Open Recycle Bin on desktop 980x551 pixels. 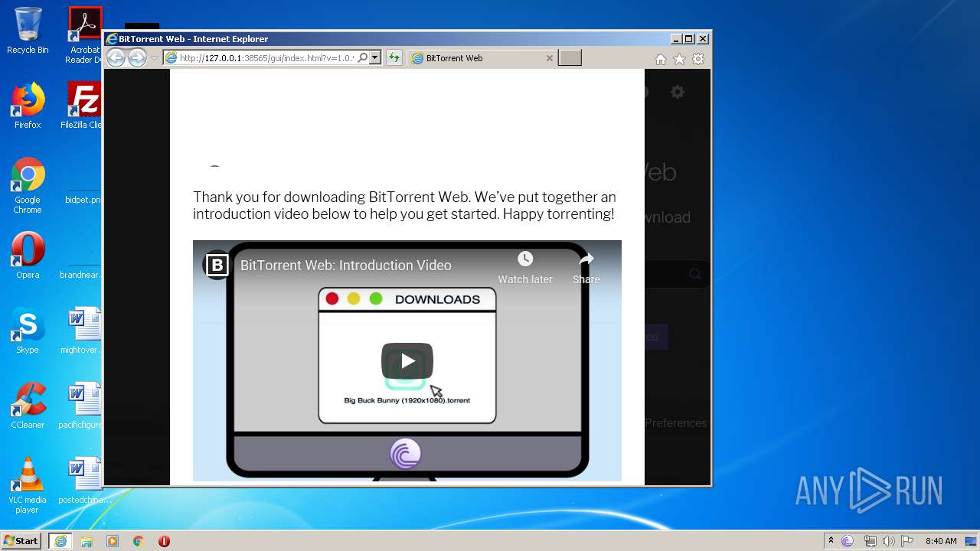[28, 31]
